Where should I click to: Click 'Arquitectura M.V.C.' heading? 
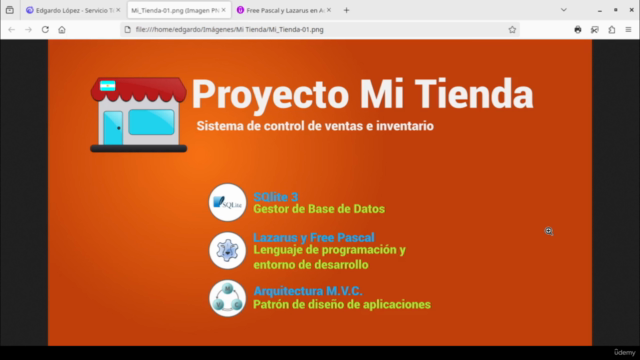click(x=308, y=291)
